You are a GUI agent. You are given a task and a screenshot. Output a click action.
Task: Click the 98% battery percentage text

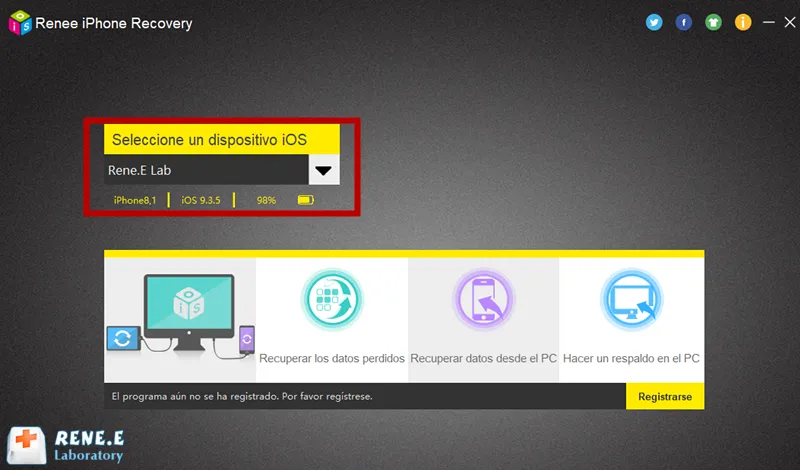pos(266,200)
